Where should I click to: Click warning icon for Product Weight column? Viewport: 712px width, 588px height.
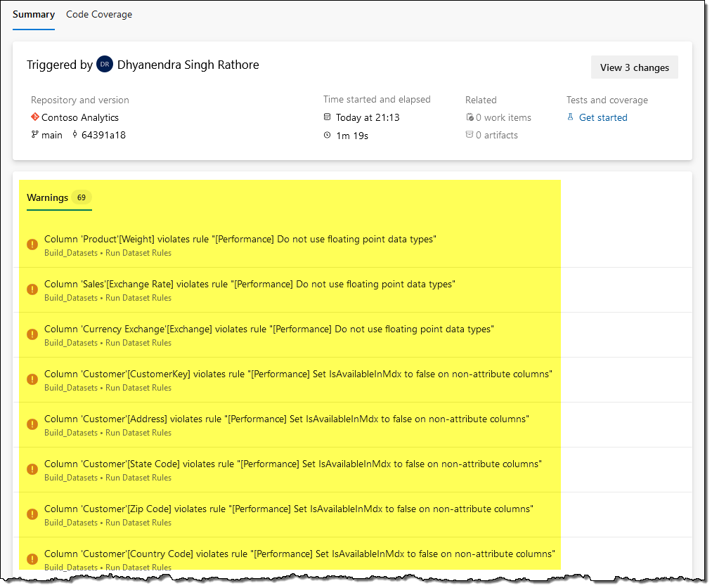point(32,244)
